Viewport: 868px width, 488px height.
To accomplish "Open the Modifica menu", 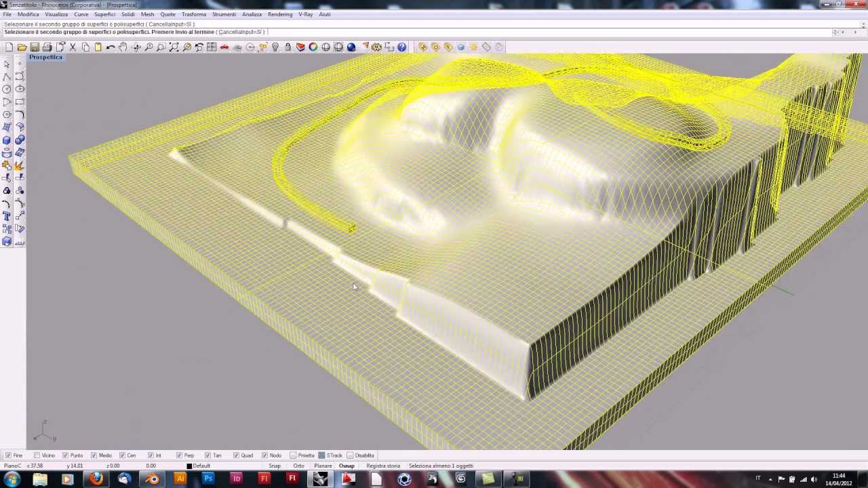I will [x=28, y=14].
